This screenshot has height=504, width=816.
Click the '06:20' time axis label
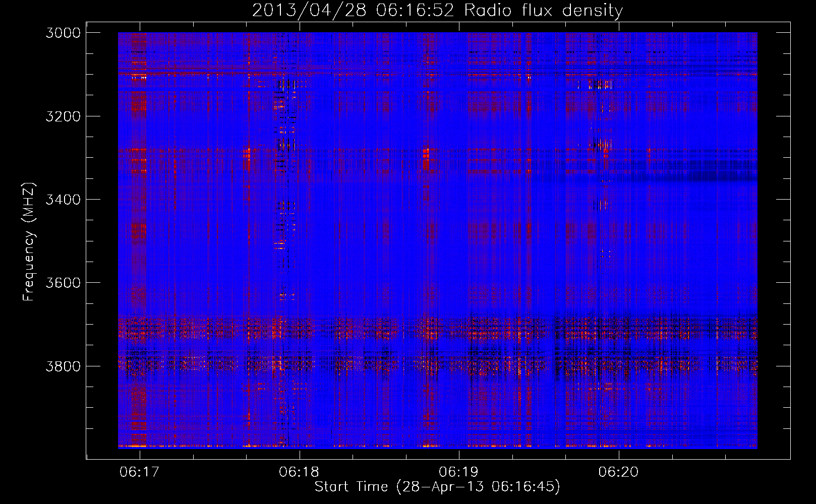pos(618,472)
